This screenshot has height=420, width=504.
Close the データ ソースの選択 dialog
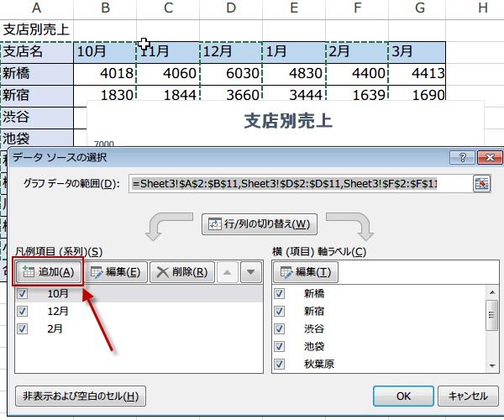pyautogui.click(x=490, y=157)
